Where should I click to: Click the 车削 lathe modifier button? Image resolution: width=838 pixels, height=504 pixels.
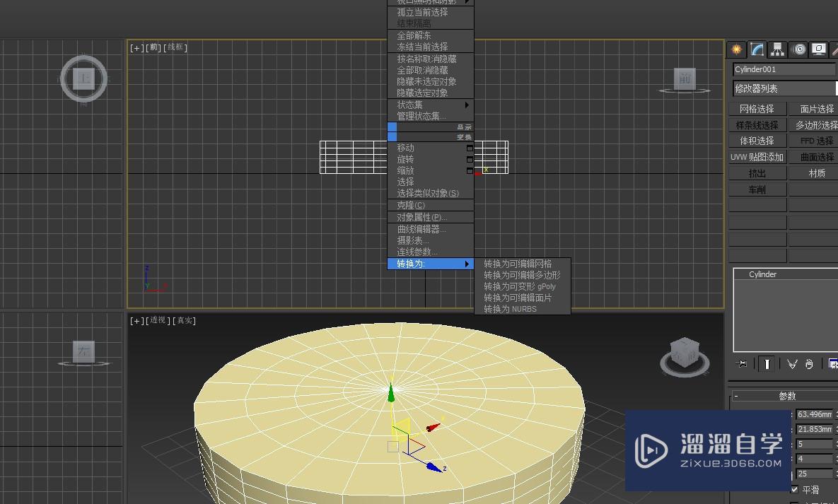click(x=757, y=189)
